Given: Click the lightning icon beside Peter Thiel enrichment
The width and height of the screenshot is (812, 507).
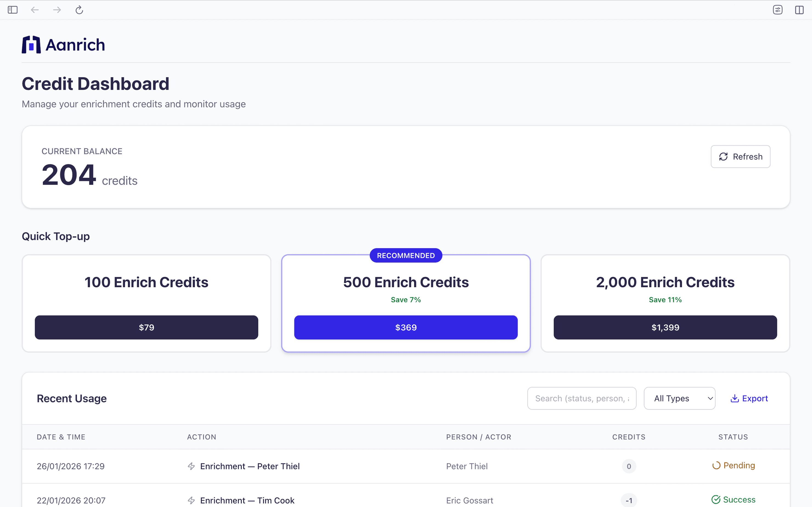Looking at the screenshot, I should (x=191, y=466).
